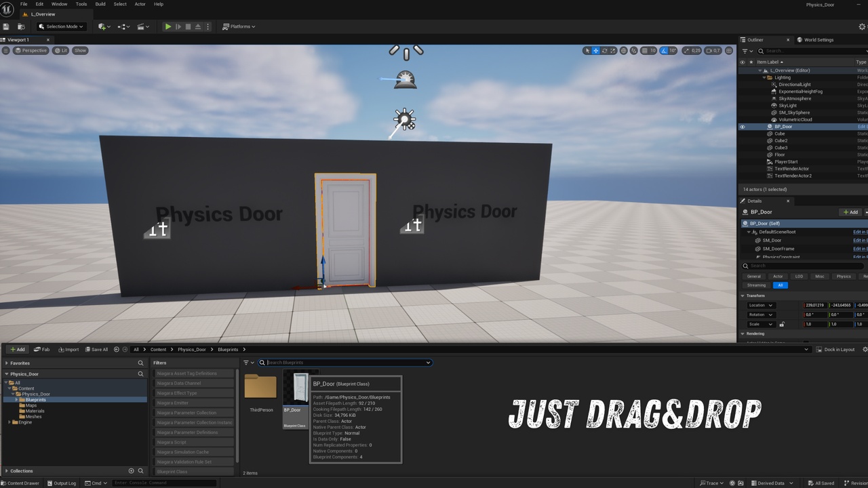Image resolution: width=868 pixels, height=488 pixels.
Task: Open the Perspective view mode dropdown
Action: click(31, 50)
